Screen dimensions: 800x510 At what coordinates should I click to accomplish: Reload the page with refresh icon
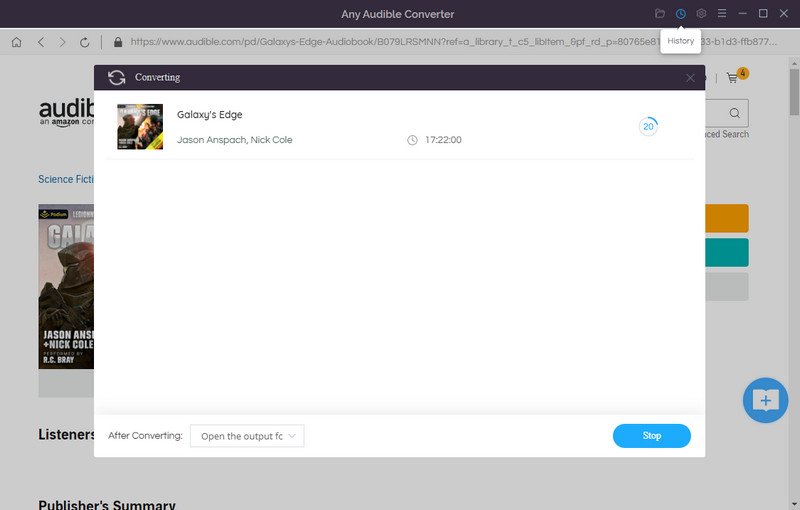click(85, 42)
